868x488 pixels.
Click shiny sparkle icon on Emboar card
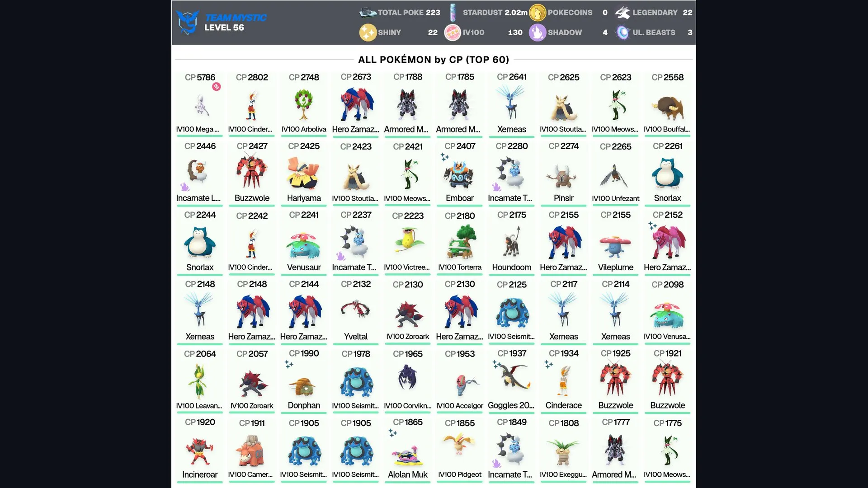point(445,157)
